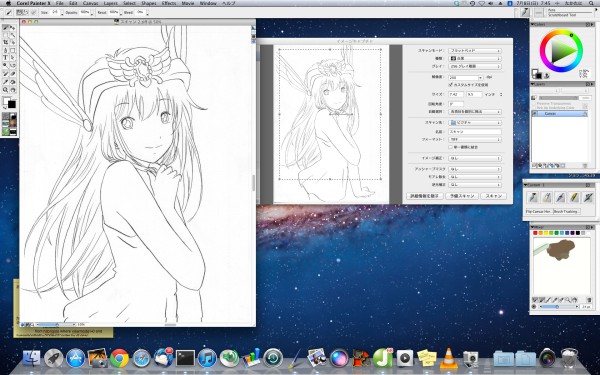Click the overview scan (予備スキャン) button

[462, 196]
